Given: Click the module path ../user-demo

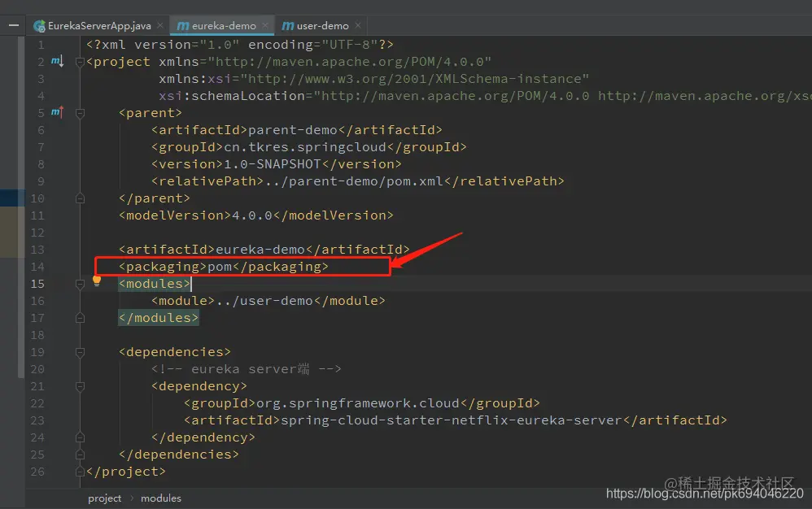Looking at the screenshot, I should [x=264, y=301].
